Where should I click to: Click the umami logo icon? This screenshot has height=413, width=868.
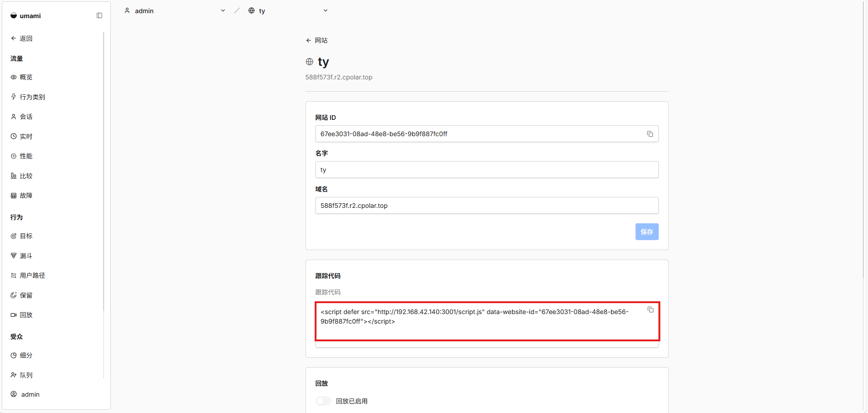pos(14,15)
